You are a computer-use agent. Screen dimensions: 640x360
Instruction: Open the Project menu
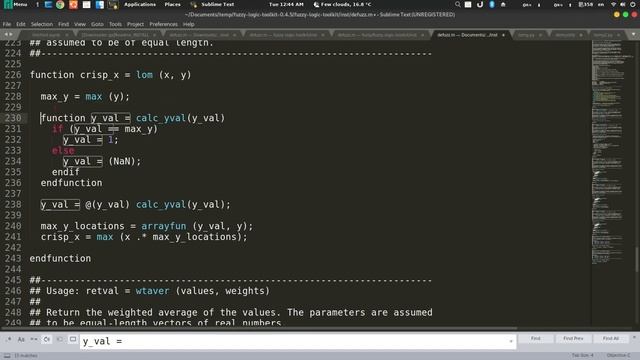[135, 24]
